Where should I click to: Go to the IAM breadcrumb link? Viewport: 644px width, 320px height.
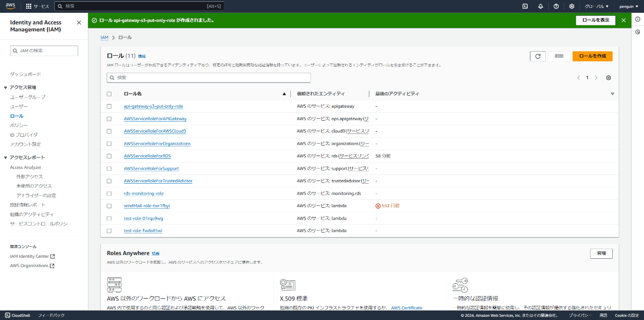click(x=104, y=37)
